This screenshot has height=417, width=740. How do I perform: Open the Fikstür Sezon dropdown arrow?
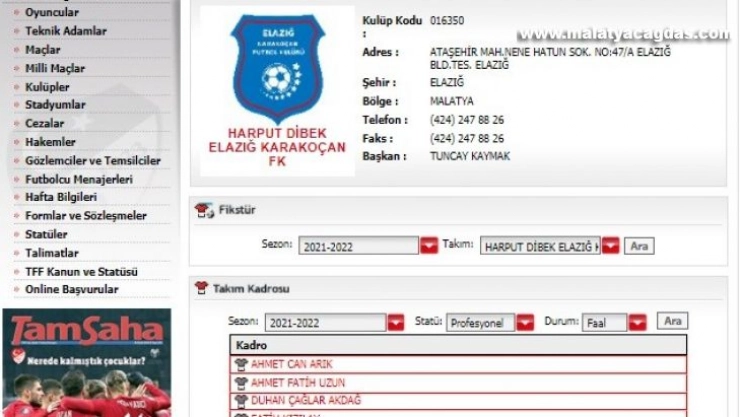(429, 246)
